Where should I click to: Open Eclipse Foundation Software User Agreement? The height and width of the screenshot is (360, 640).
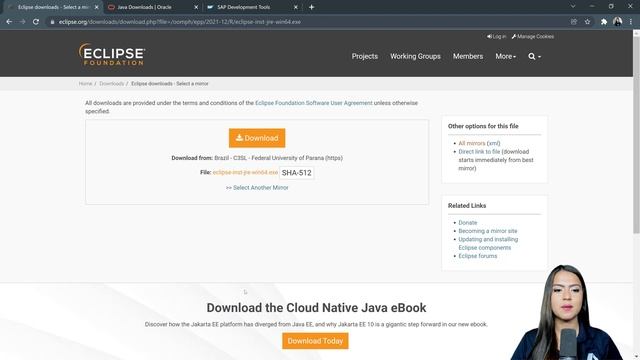313,103
